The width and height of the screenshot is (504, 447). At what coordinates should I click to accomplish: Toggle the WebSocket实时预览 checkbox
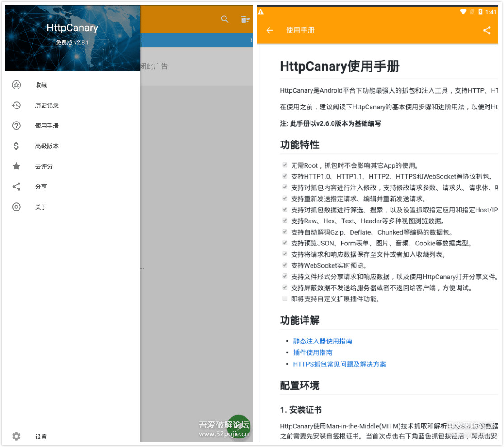point(285,265)
